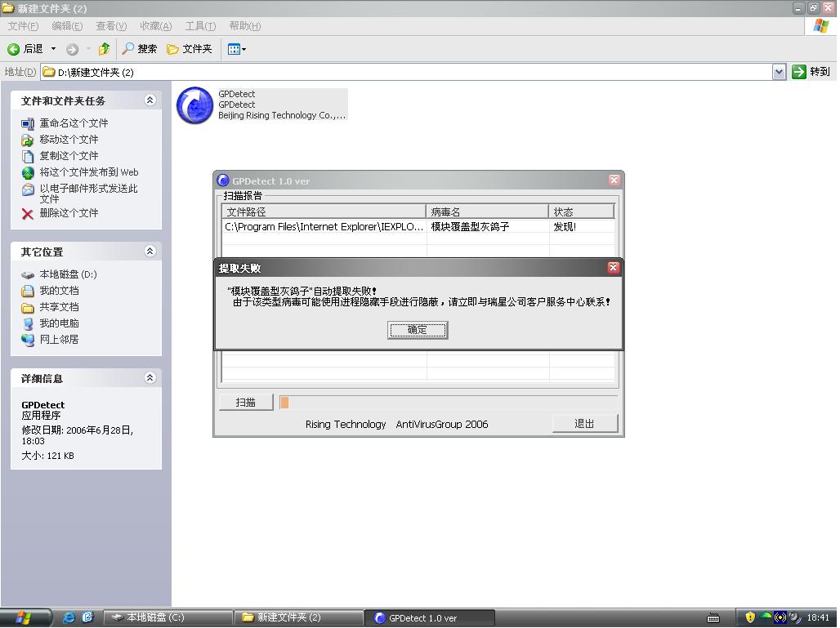The height and width of the screenshot is (628, 840).
Task: Click the 后退 back button
Action: [x=25, y=49]
